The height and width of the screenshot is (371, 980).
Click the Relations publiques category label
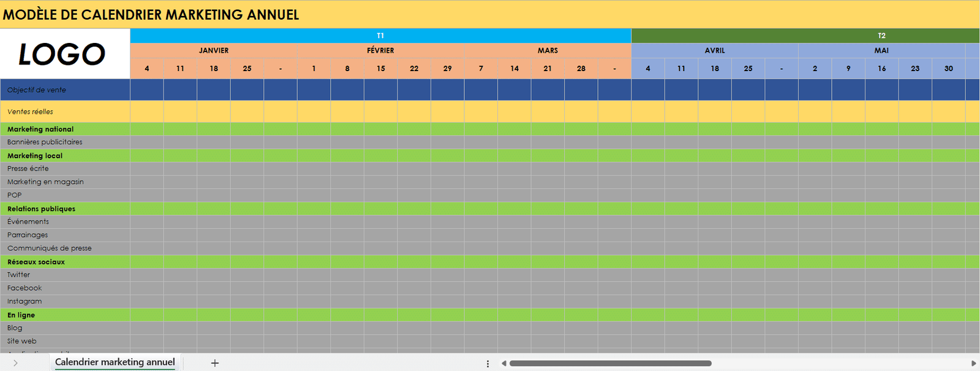[41, 209]
